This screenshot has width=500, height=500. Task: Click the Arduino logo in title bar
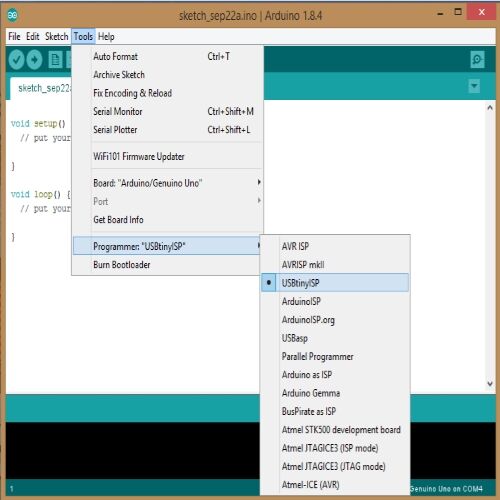[13, 15]
